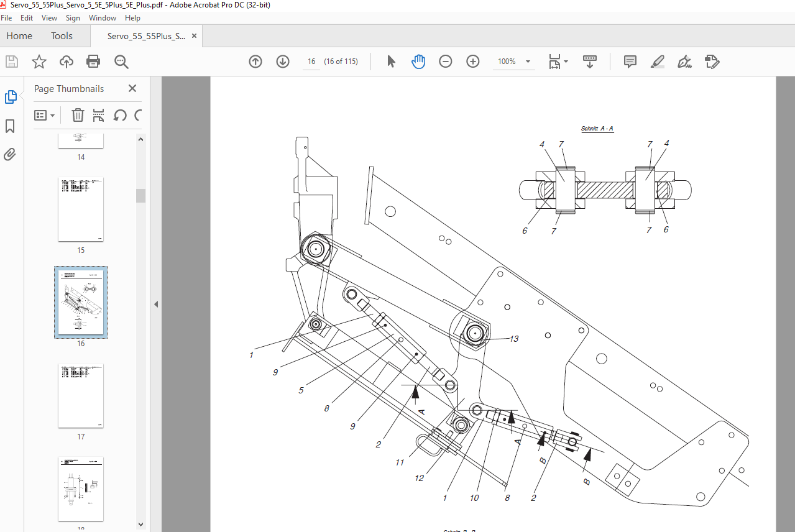This screenshot has width=795, height=532.
Task: Click the thumbnails panel scroll down arrow
Action: coord(141,525)
